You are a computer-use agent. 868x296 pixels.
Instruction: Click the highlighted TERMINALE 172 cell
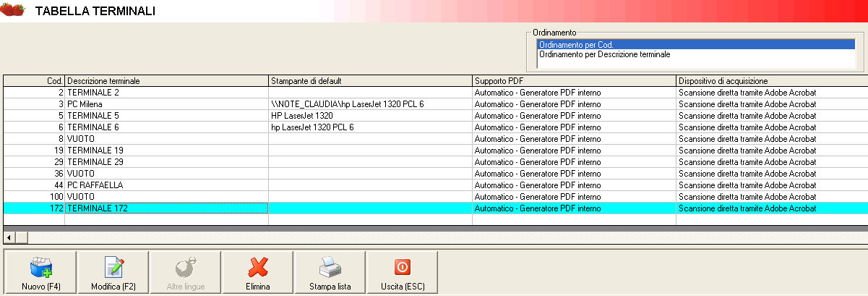pos(167,208)
